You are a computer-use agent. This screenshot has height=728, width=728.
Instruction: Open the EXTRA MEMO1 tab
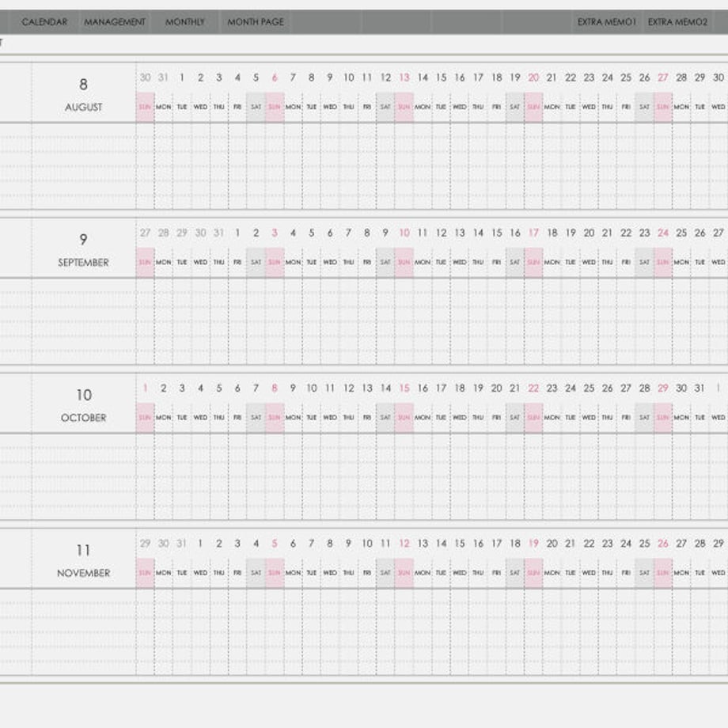pos(606,22)
